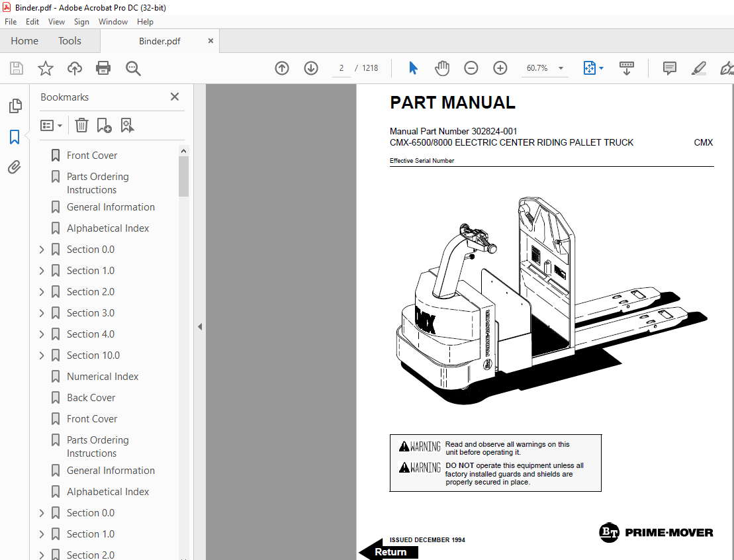Expand the first Section 0.0 bookmark
Image resolution: width=734 pixels, height=560 pixels.
(42, 250)
